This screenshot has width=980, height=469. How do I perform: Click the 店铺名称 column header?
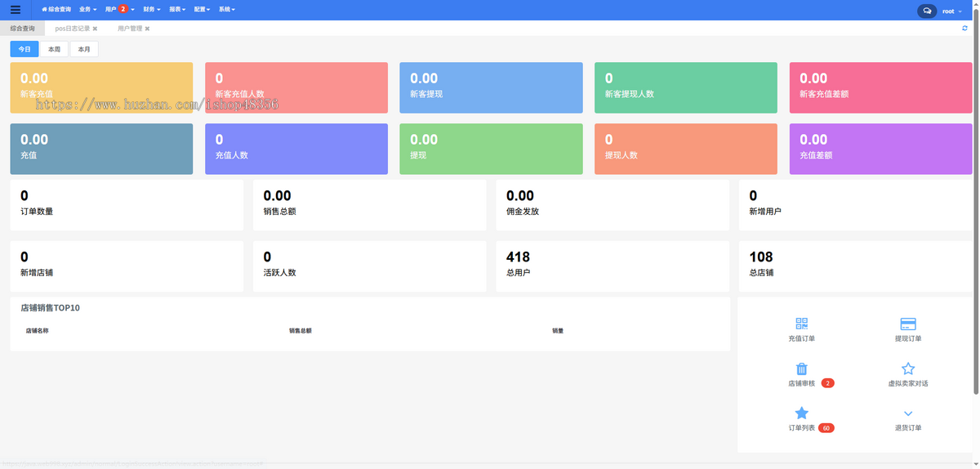point(37,331)
